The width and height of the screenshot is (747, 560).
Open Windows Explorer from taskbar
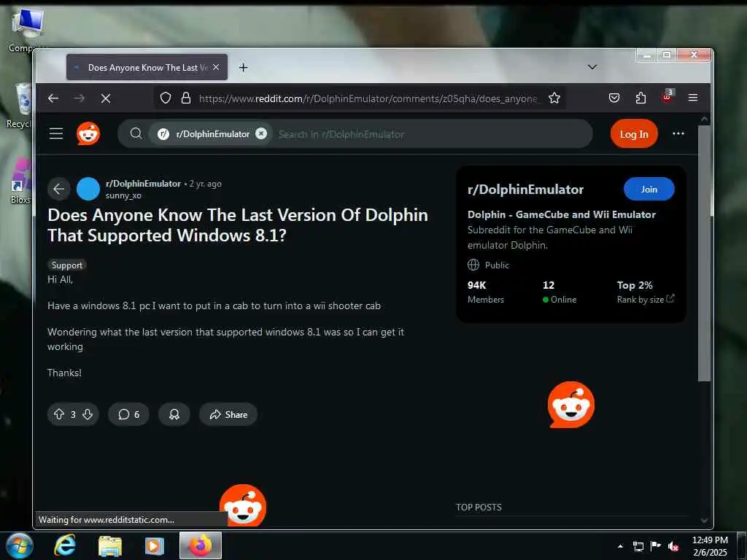coord(110,546)
